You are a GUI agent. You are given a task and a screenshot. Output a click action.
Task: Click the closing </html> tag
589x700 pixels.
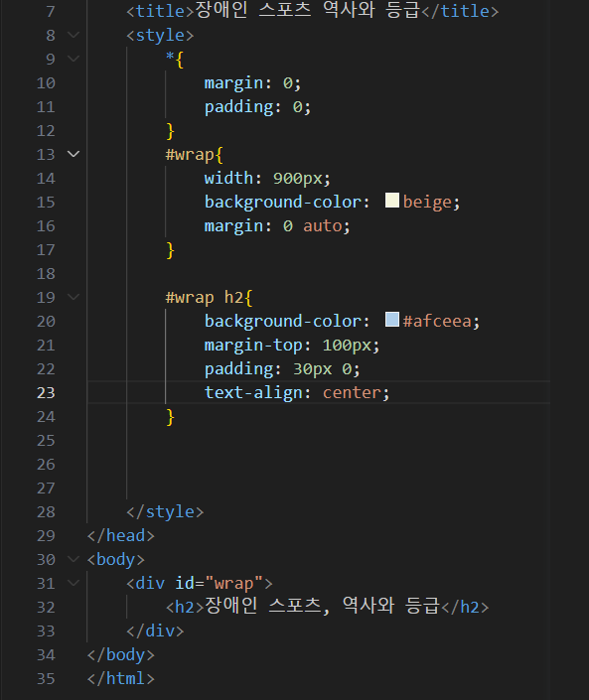[x=121, y=678]
